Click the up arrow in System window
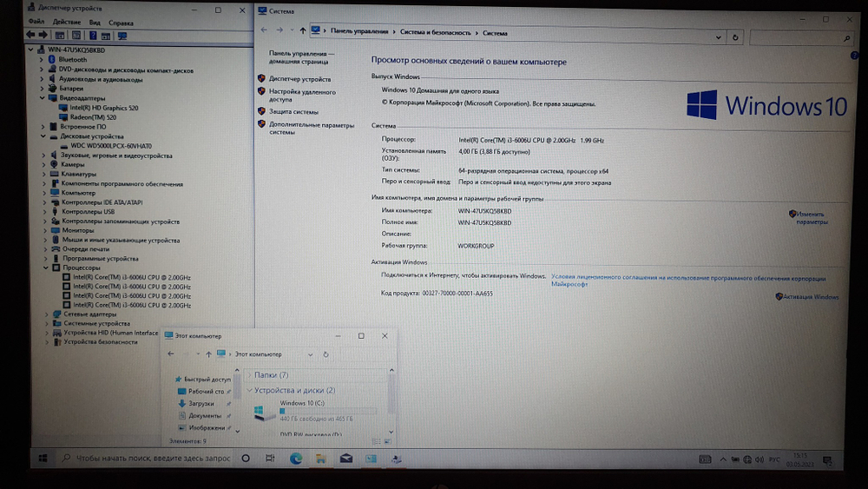This screenshot has height=489, width=868. (x=302, y=30)
